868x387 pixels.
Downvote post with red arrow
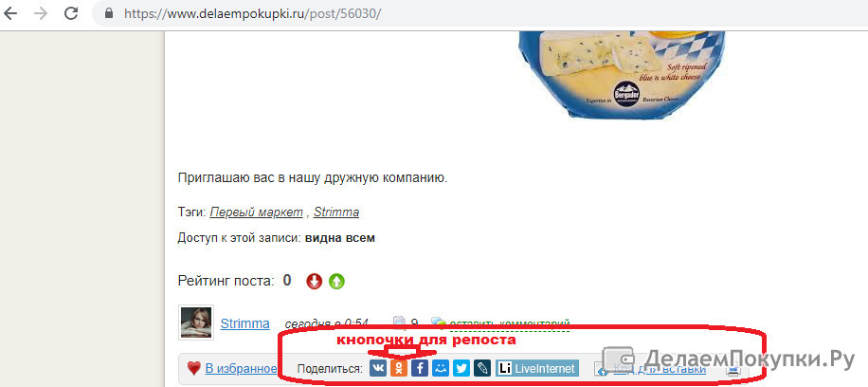314,281
